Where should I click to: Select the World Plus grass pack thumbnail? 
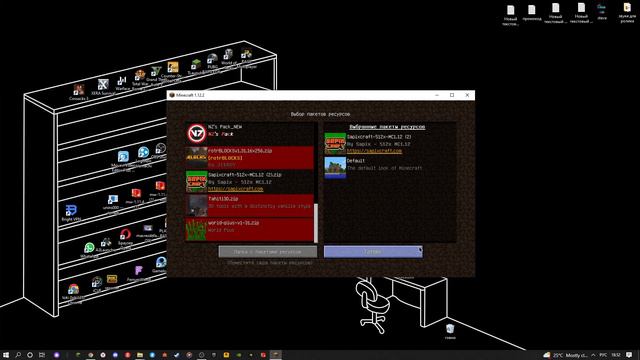coord(196,229)
